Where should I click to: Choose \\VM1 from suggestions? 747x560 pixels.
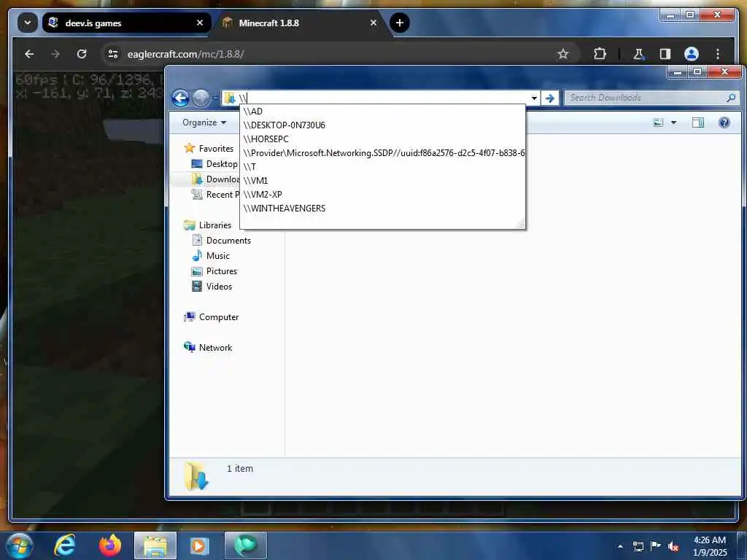click(382, 181)
